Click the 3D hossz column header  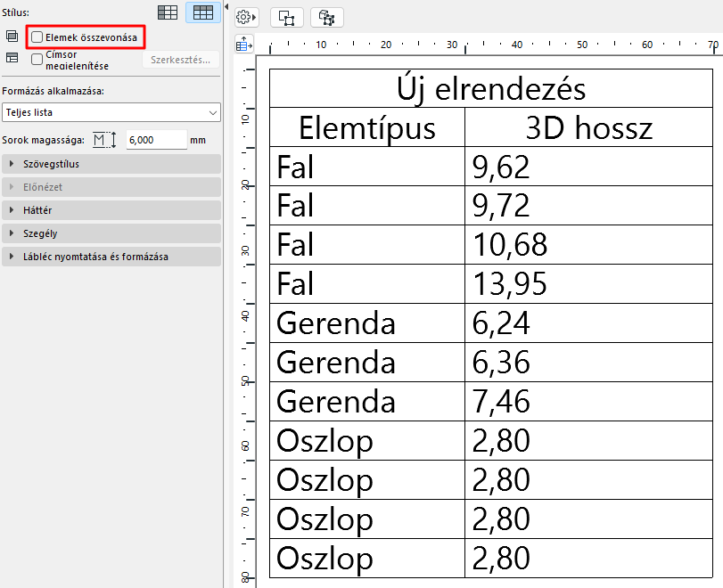click(x=588, y=127)
